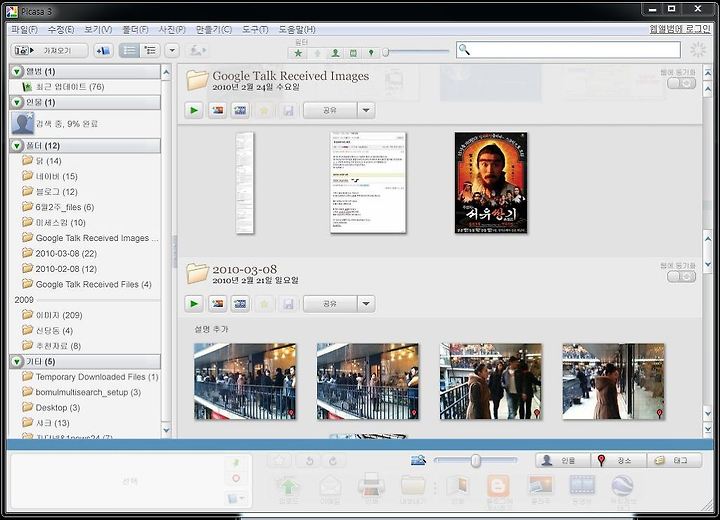Image resolution: width=720 pixels, height=520 pixels.
Task: Click the save-to-disk icon in 2010-03-08 toolbar
Action: [x=288, y=304]
